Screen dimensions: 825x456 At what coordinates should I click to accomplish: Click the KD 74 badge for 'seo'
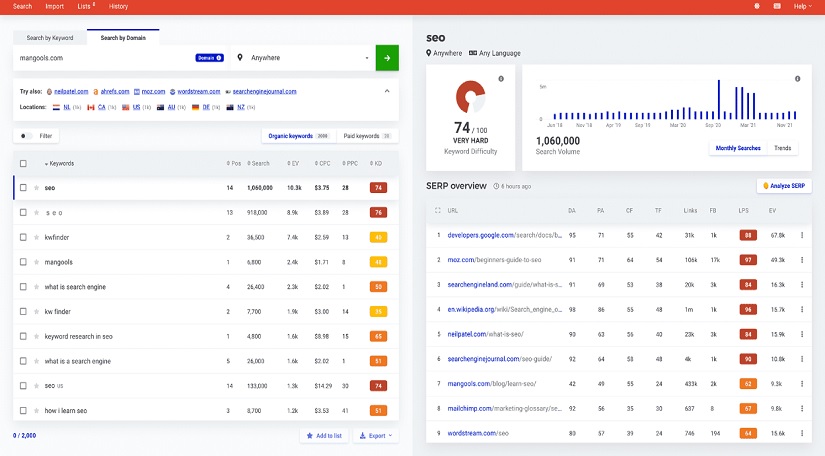click(378, 188)
